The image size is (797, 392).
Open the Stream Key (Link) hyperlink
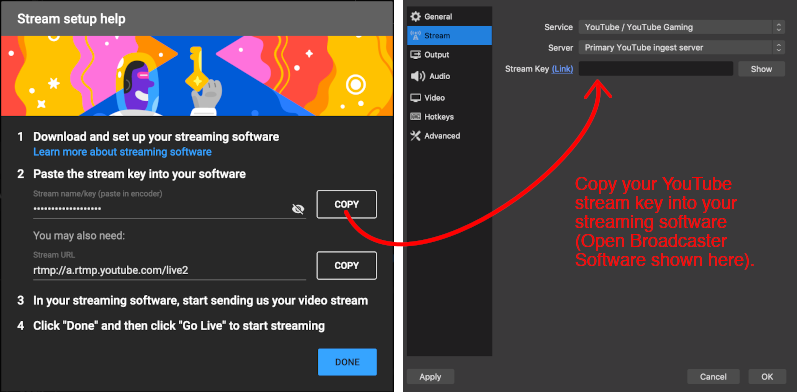(x=562, y=69)
